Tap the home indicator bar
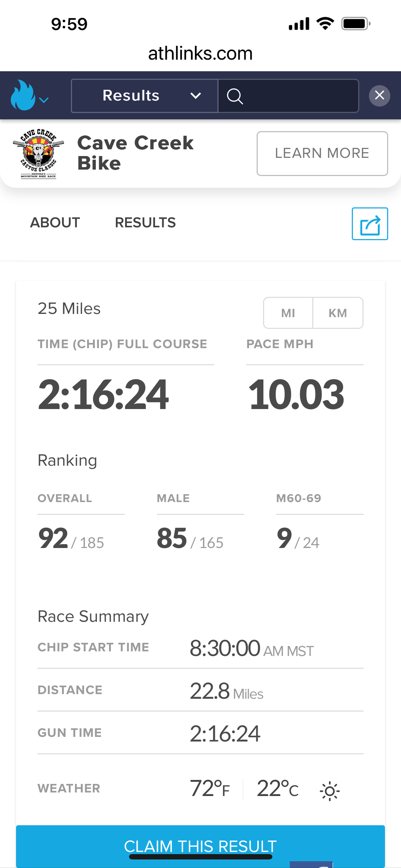This screenshot has height=868, width=401. pos(200,857)
